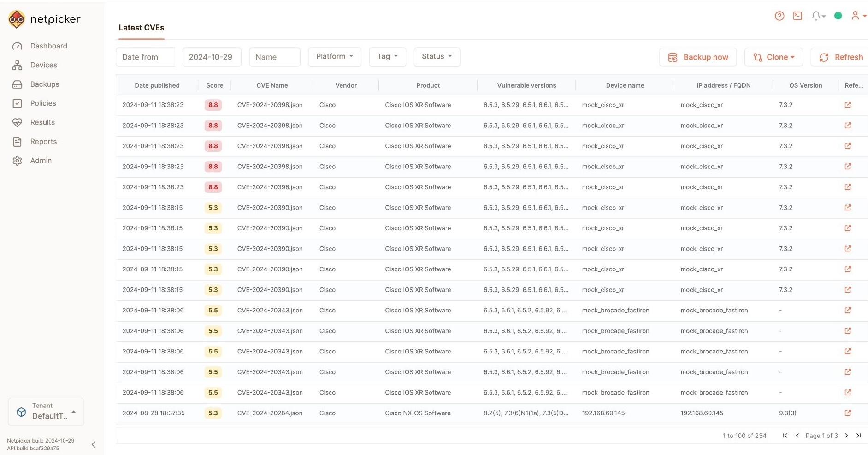Open the notifications bell dropdown
The image size is (868, 455).
818,16
